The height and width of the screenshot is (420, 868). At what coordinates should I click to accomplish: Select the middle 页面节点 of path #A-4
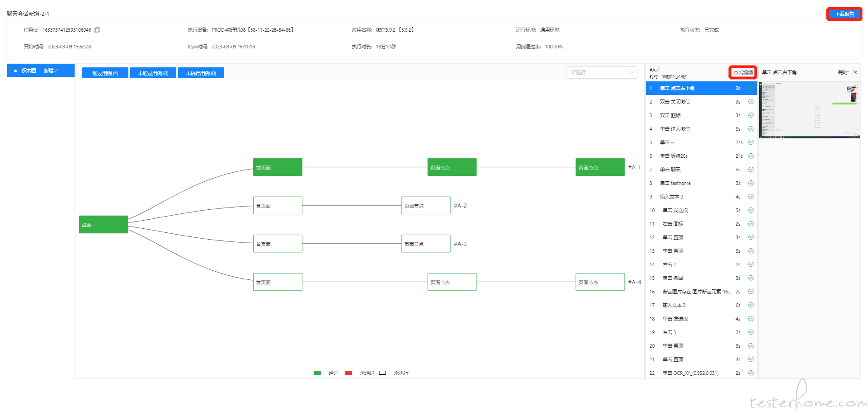coord(452,282)
